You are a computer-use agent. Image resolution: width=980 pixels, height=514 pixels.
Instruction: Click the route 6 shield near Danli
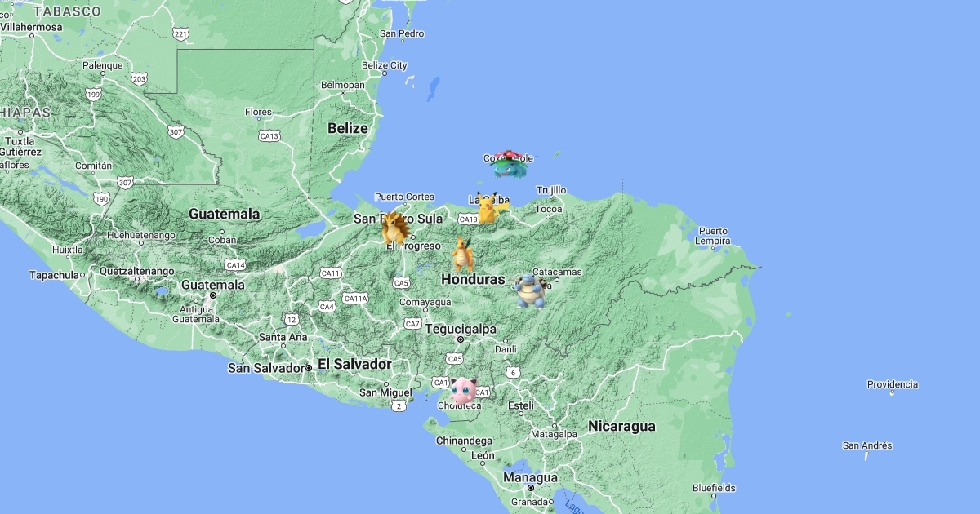coord(512,373)
